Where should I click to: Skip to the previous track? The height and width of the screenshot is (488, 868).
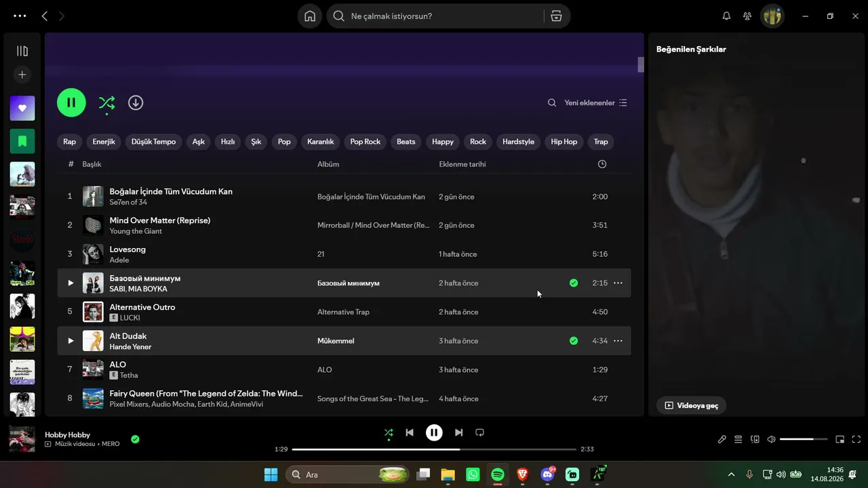pos(410,432)
